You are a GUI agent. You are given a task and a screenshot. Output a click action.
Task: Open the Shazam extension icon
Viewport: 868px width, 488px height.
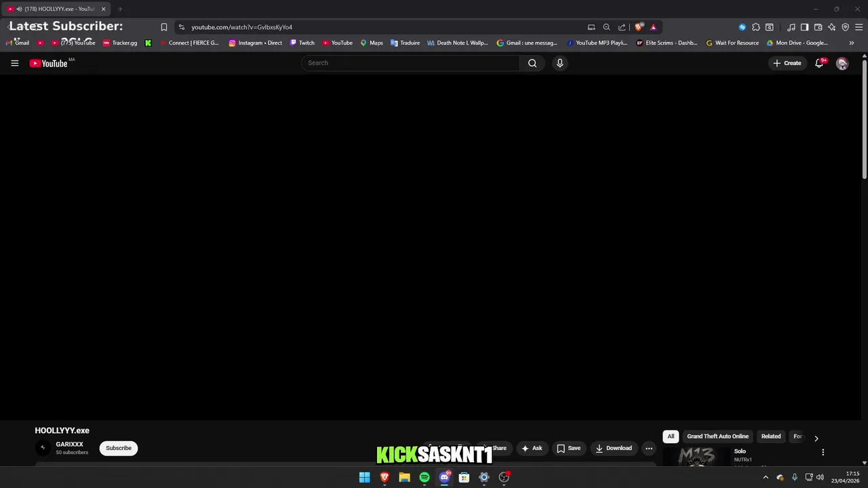(742, 27)
